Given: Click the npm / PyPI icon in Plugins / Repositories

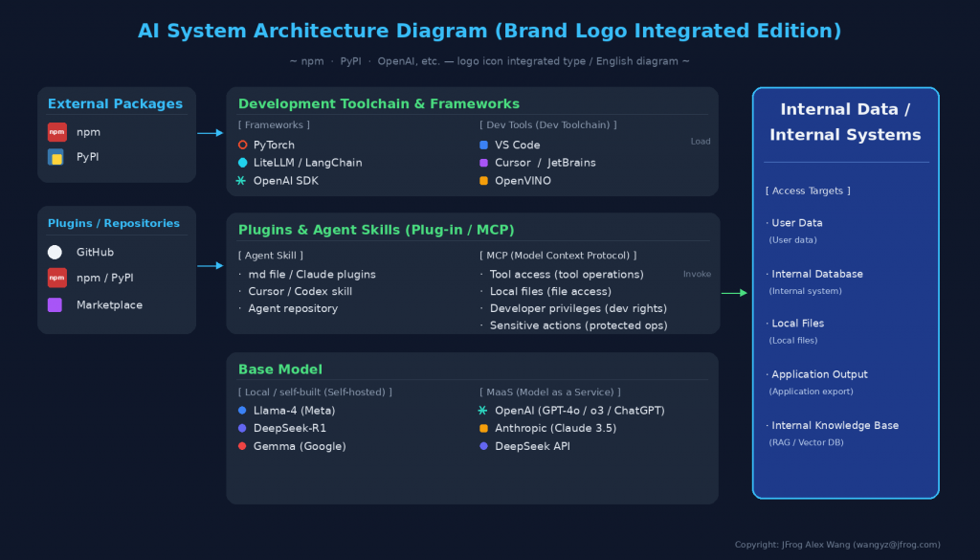Looking at the screenshot, I should pyautogui.click(x=56, y=278).
